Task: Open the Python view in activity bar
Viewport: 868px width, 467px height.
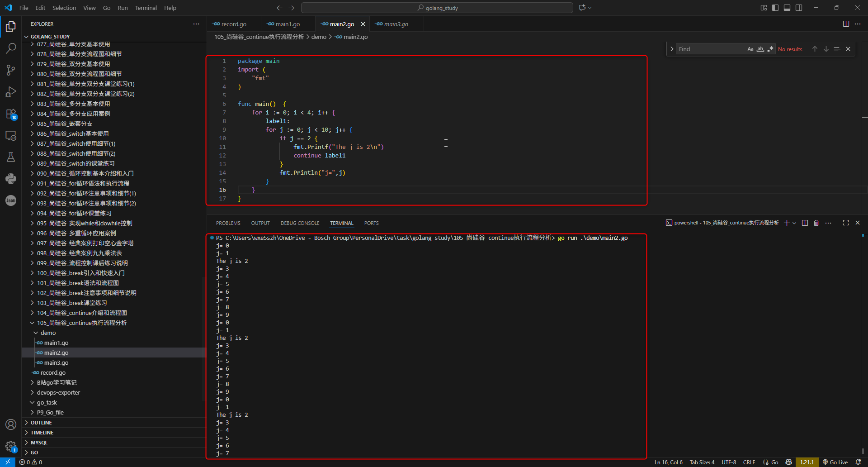Action: tap(11, 179)
